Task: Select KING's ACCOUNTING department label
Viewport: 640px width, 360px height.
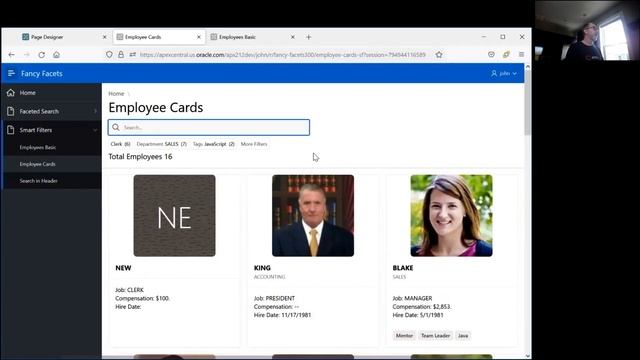Action: click(x=269, y=277)
